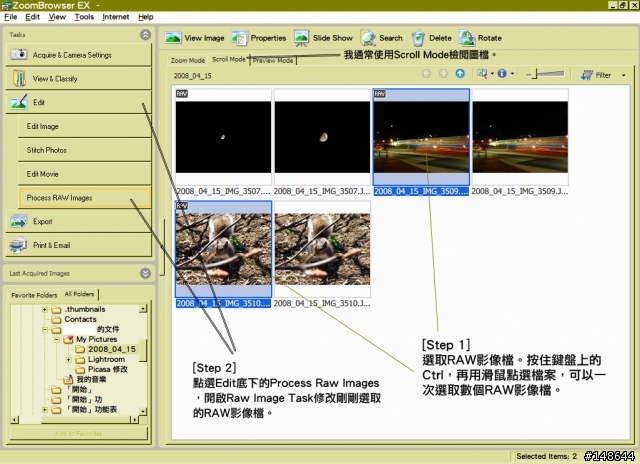Go forward with the right navigation arrow
Viewport: 640px width, 464px height.
click(x=443, y=73)
